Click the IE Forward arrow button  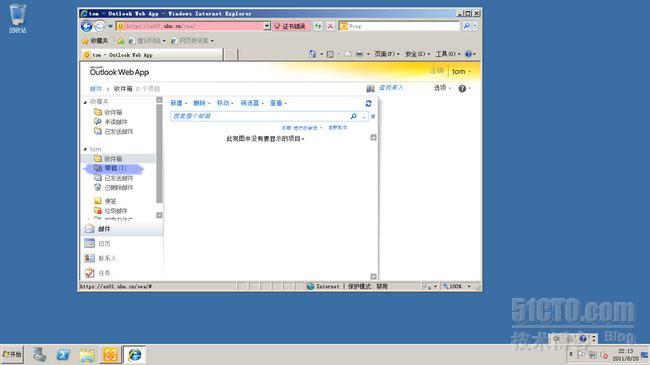pyautogui.click(x=99, y=26)
